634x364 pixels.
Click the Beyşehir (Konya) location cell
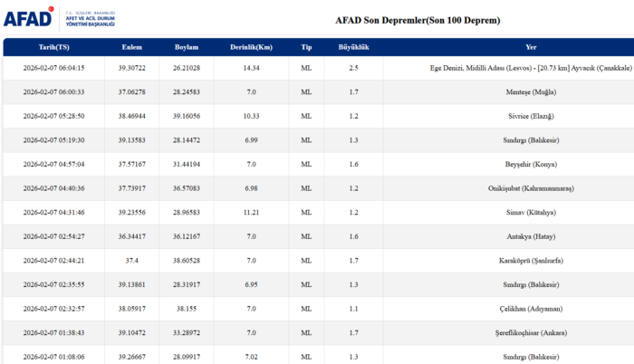531,164
